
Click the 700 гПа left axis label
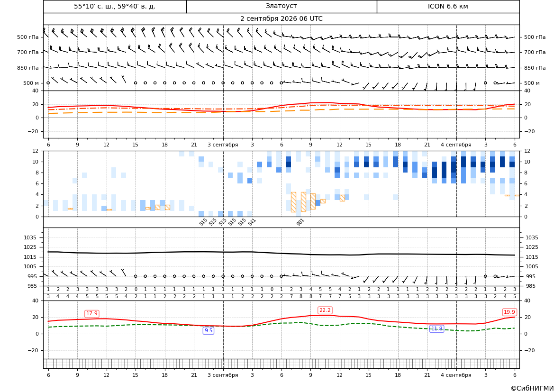tap(28, 52)
